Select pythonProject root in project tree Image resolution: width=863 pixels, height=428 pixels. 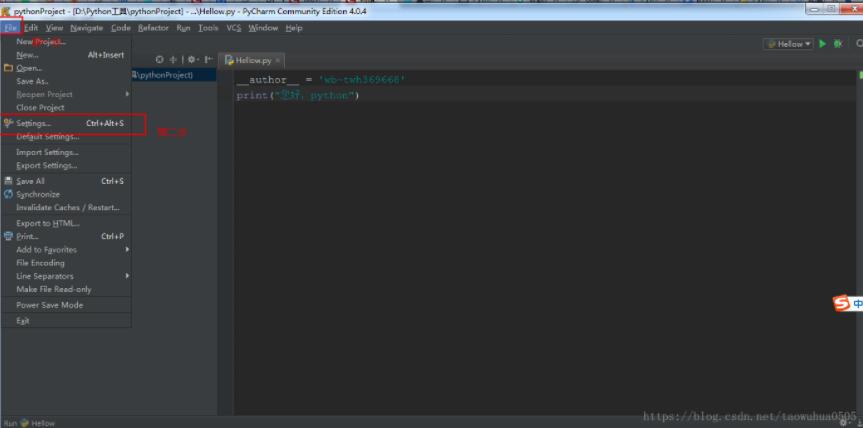(173, 75)
